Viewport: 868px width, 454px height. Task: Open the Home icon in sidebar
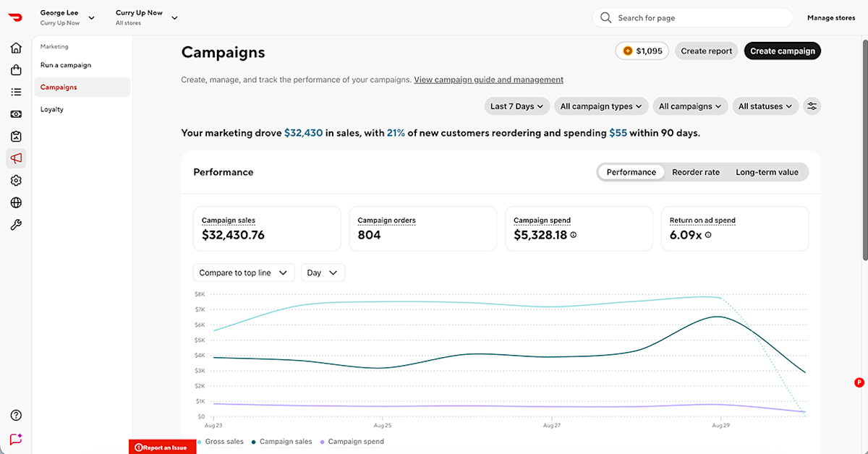point(16,48)
